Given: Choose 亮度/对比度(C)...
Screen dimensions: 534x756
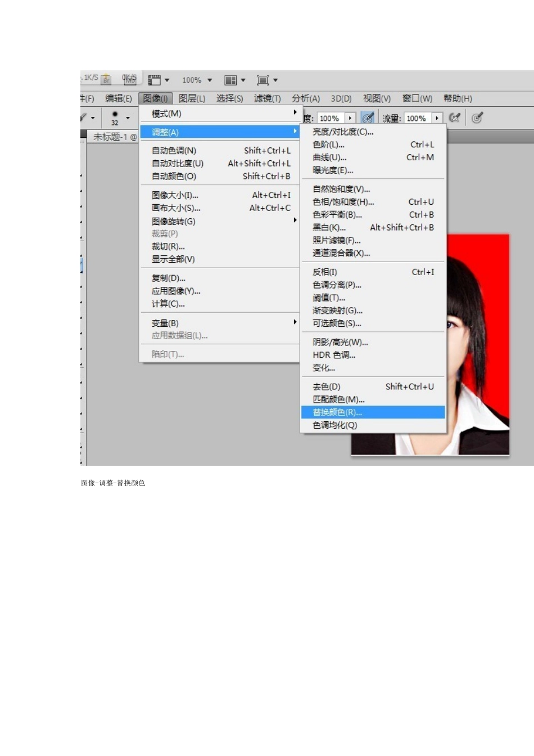Looking at the screenshot, I should click(373, 132).
